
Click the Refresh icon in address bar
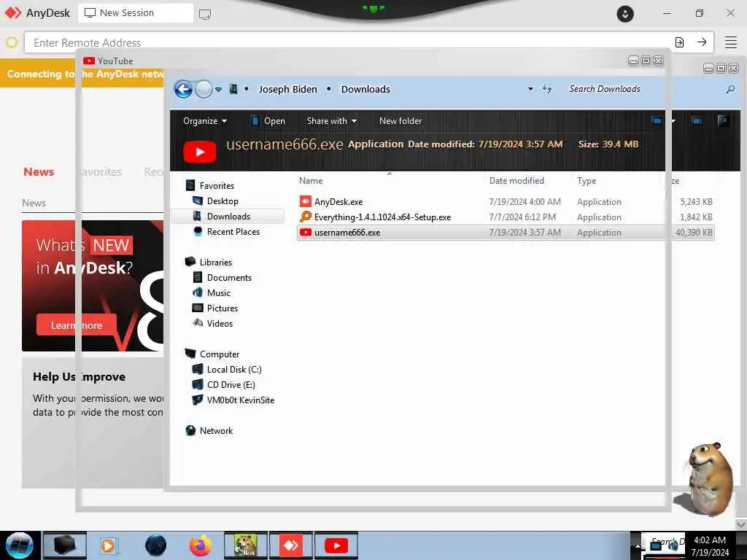547,89
